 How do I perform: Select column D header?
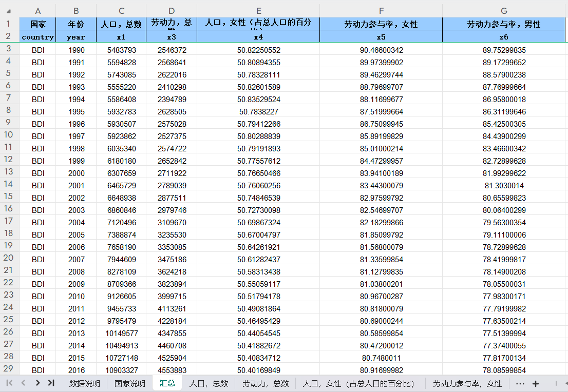click(x=172, y=11)
